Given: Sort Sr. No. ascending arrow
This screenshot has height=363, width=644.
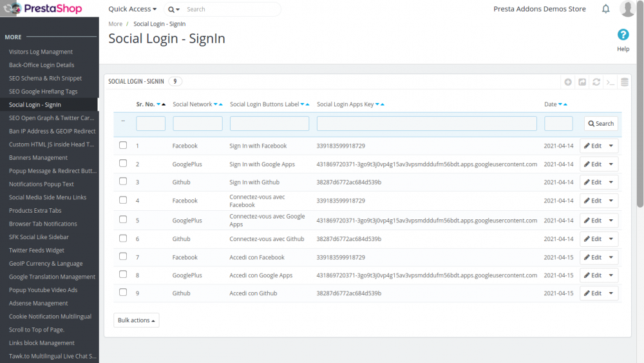Looking at the screenshot, I should tap(164, 104).
